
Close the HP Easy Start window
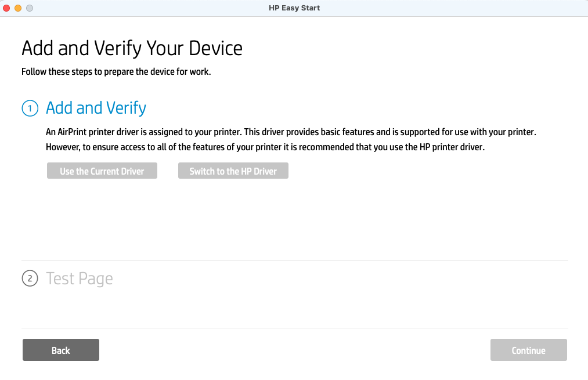[x=7, y=8]
